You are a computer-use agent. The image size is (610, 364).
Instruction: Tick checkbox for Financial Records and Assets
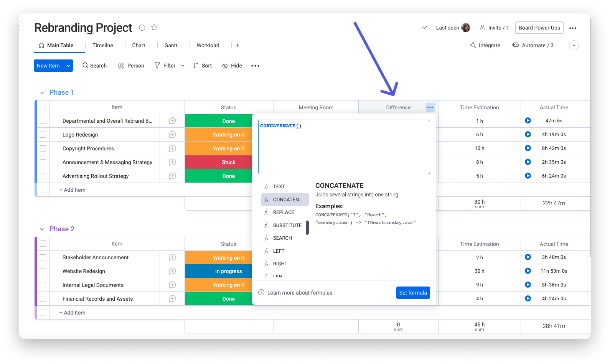(43, 299)
